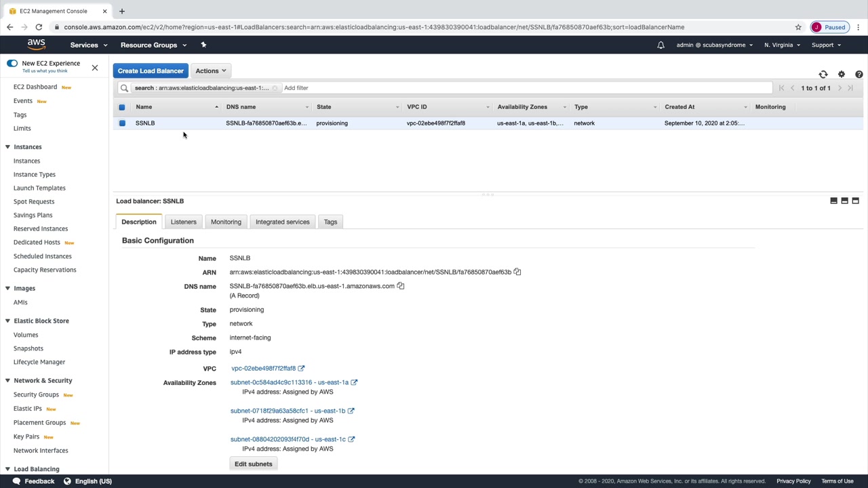Close the New EC2 Experience banner
Viewport: 868px width, 488px height.
pyautogui.click(x=95, y=68)
